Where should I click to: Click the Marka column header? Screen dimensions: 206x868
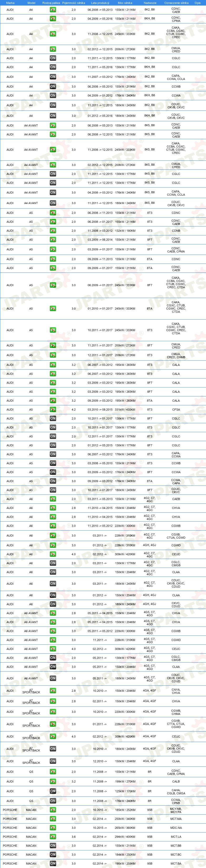10,3
